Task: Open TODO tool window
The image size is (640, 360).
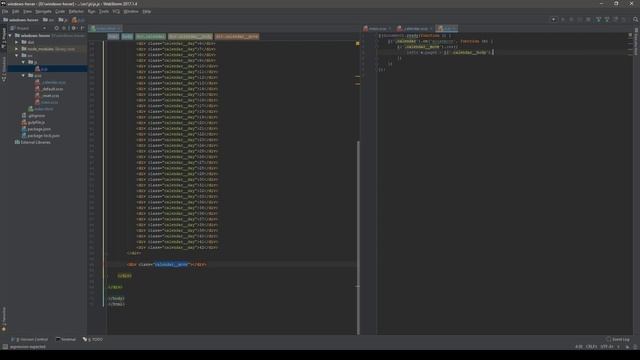Action: 93,339
